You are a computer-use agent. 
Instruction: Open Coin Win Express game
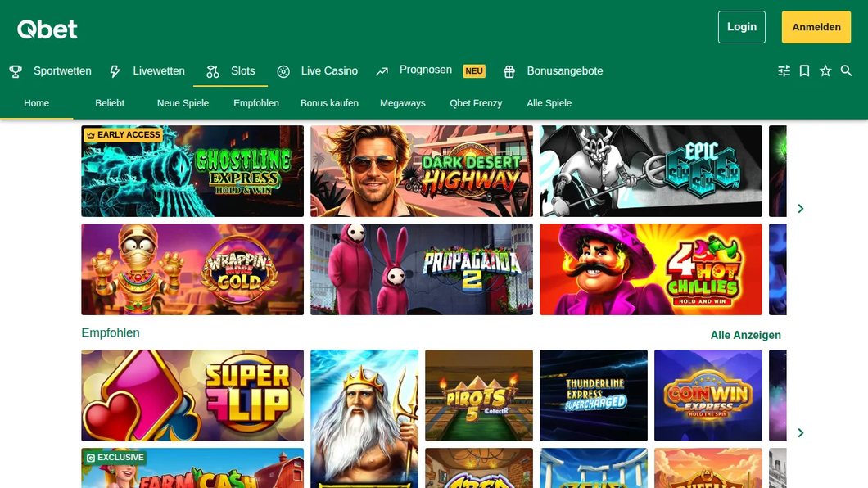708,395
